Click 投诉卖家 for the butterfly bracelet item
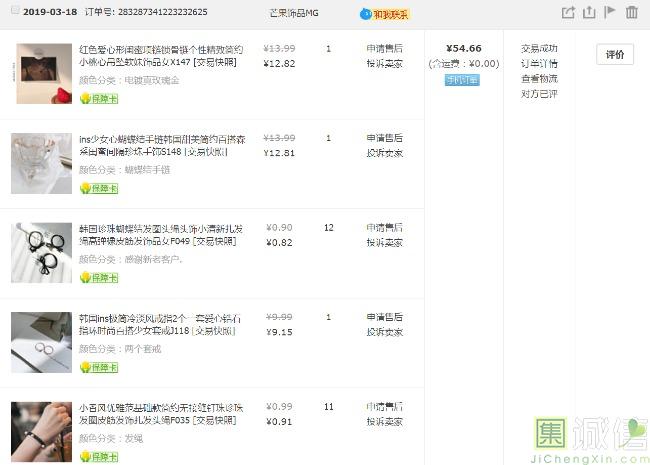Screen dimensions: 650x465 [x=384, y=153]
